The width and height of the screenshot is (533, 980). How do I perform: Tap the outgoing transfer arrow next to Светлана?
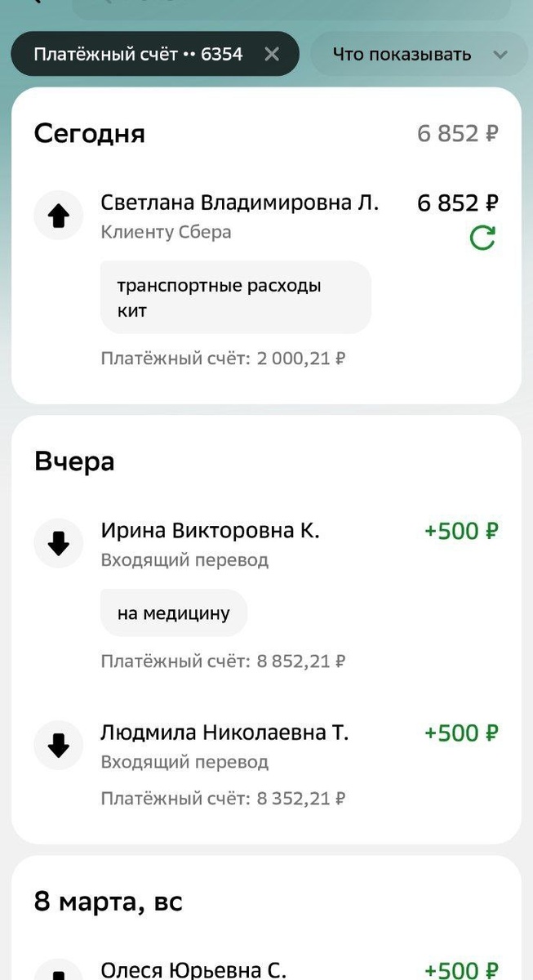58,215
